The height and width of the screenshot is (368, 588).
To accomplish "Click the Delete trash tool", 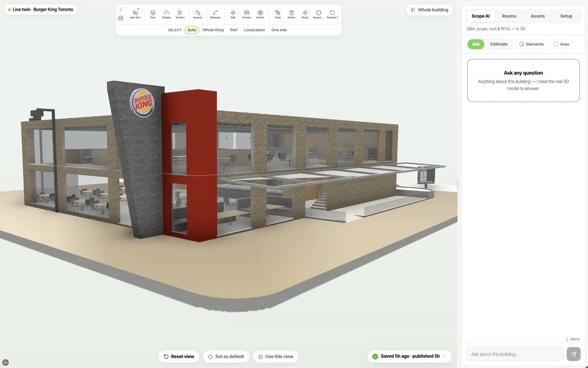I will 292,14.
